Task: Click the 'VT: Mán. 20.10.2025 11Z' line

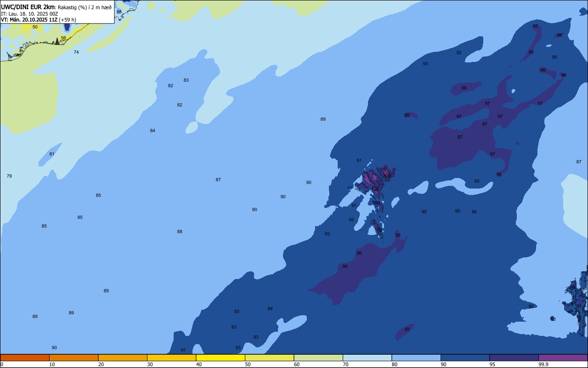Action: pos(29,20)
